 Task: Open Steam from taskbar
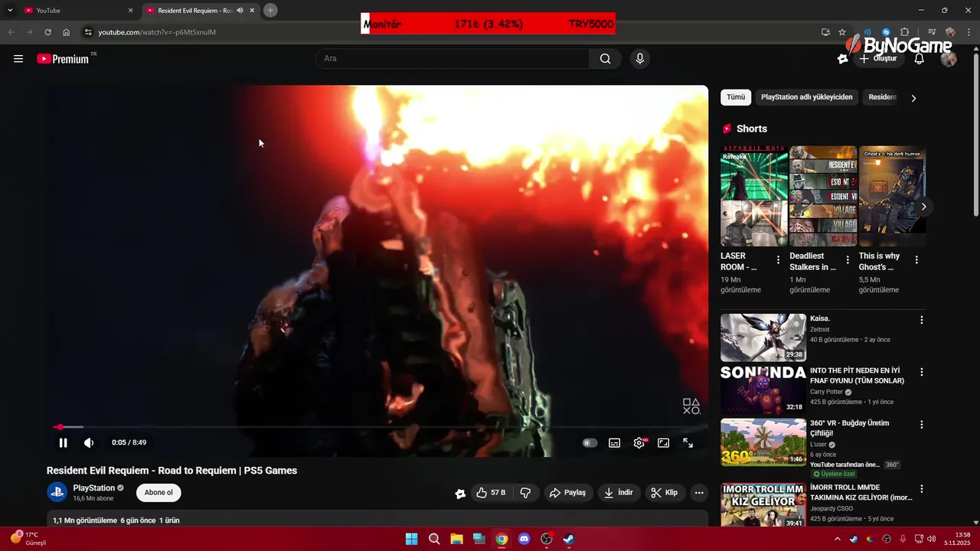(x=569, y=539)
